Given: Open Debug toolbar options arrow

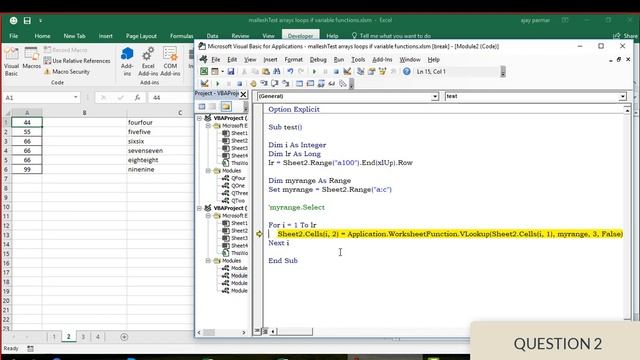Looking at the screenshot, I should 351,84.
